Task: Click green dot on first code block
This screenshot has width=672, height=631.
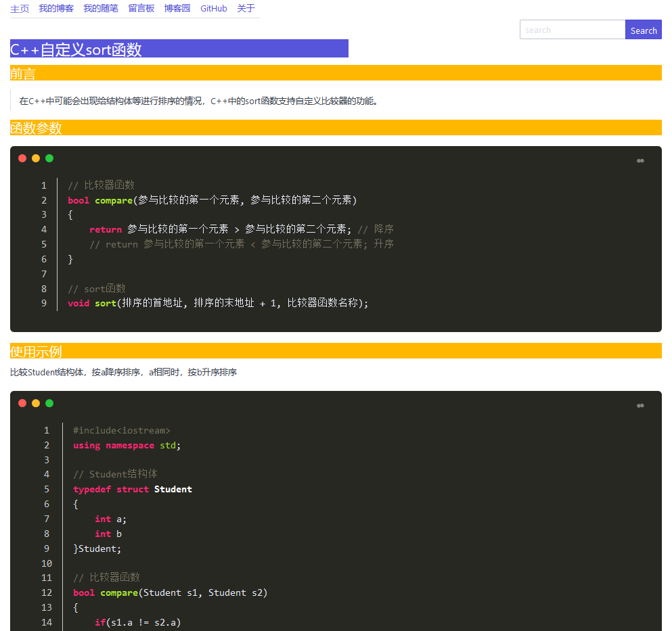Action: [x=49, y=158]
